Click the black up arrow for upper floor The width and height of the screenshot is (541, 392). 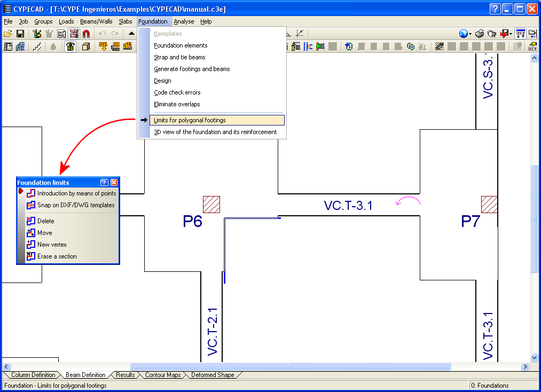click(x=131, y=34)
